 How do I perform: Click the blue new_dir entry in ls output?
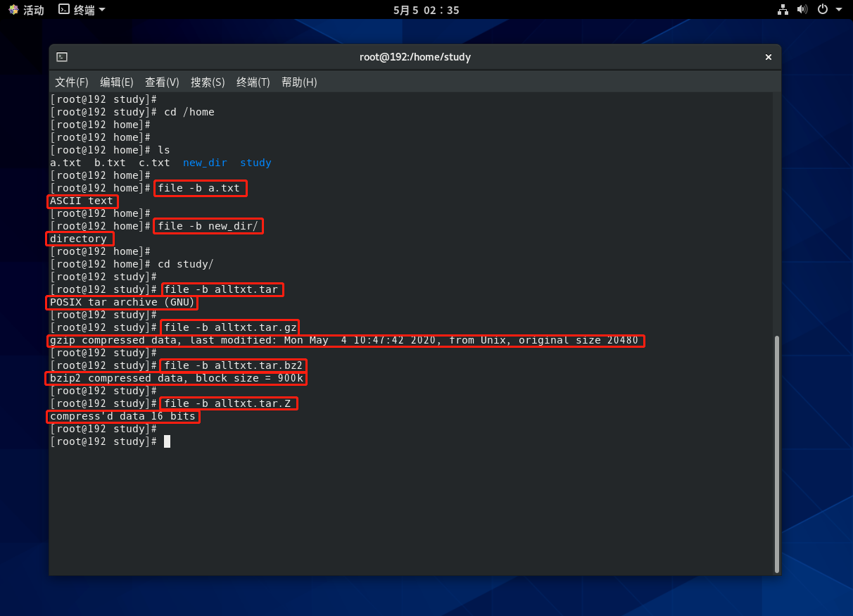coord(205,163)
